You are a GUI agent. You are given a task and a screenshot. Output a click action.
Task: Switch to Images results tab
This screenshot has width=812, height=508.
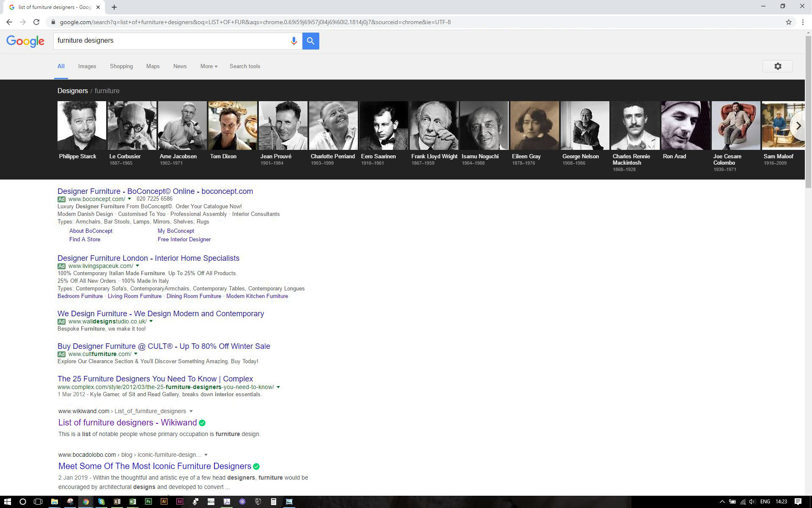pyautogui.click(x=87, y=66)
